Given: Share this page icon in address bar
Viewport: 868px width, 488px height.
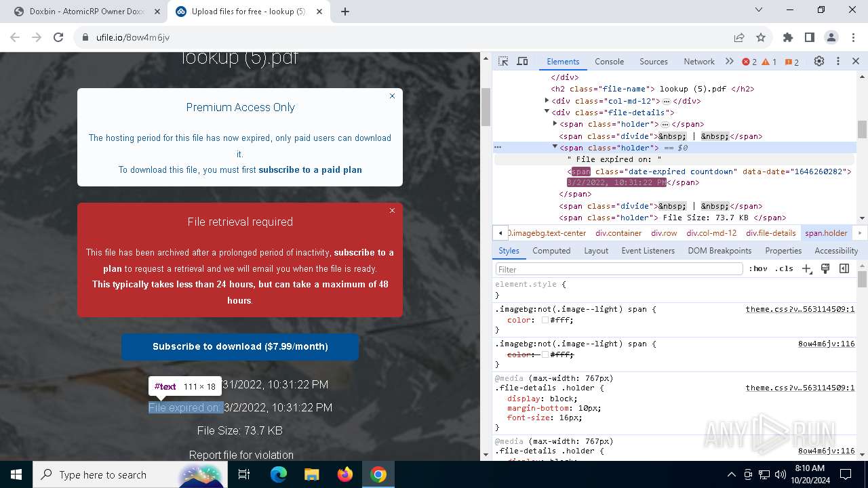Looking at the screenshot, I should coord(739,37).
